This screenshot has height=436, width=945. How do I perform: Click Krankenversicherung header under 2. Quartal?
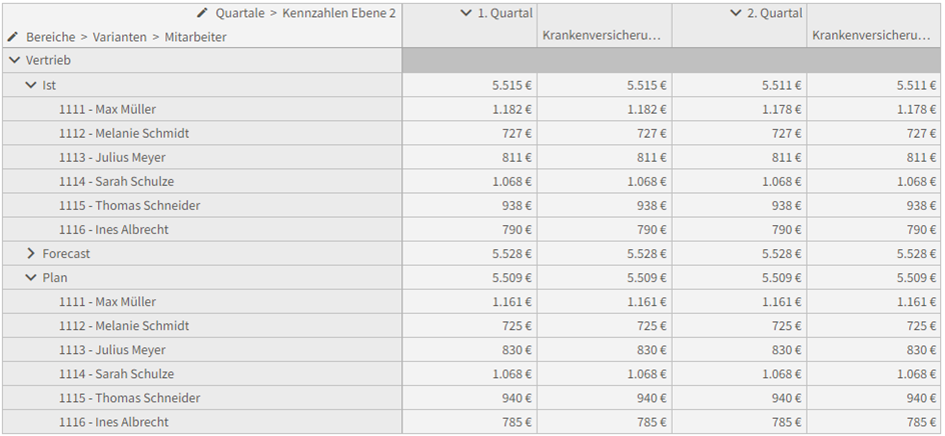click(x=871, y=36)
